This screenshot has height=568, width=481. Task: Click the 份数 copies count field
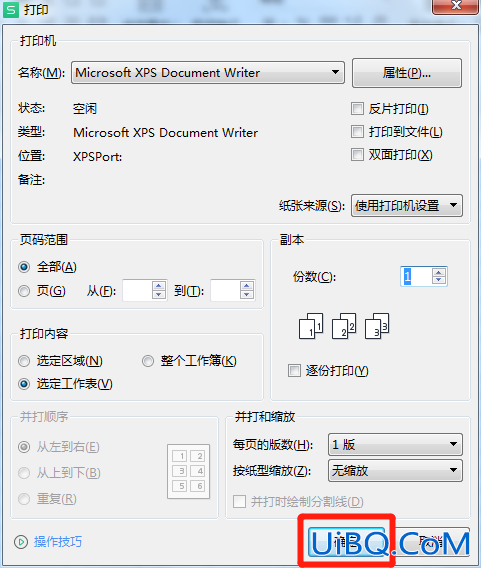(x=416, y=276)
